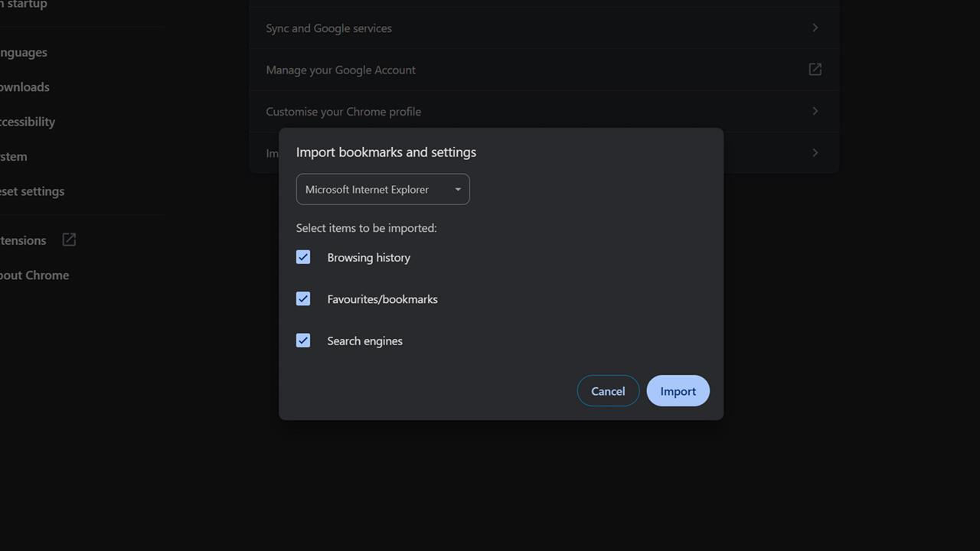This screenshot has width=980, height=551.
Task: Go to Downloads settings section
Action: (x=24, y=86)
